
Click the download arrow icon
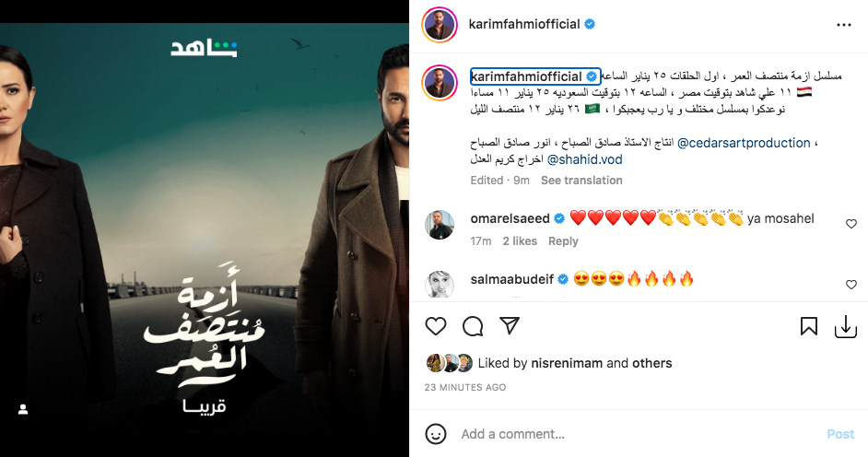(845, 326)
